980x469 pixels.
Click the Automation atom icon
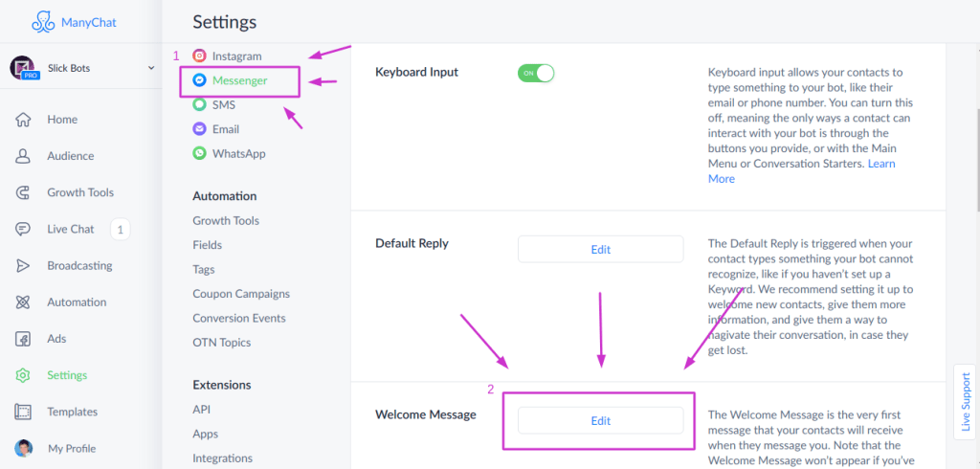click(23, 302)
